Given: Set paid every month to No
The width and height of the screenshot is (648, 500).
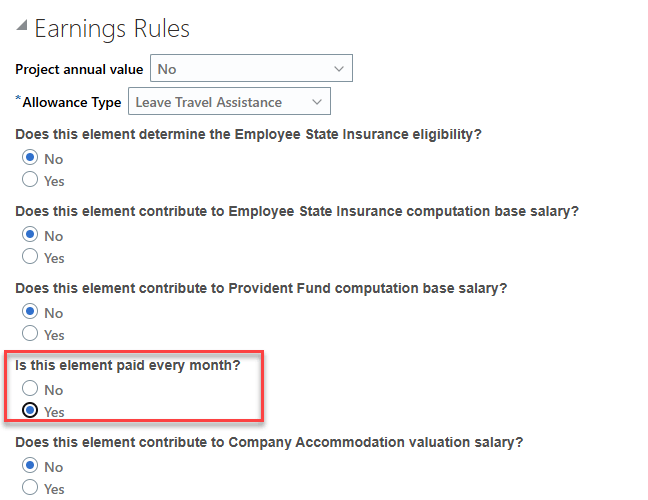Looking at the screenshot, I should click(x=30, y=389).
